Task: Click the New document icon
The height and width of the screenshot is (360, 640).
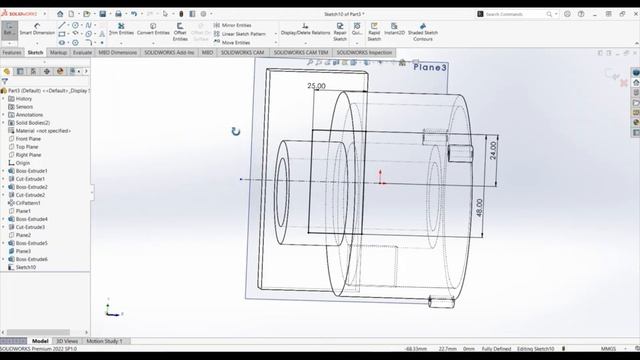Action: coord(71,14)
